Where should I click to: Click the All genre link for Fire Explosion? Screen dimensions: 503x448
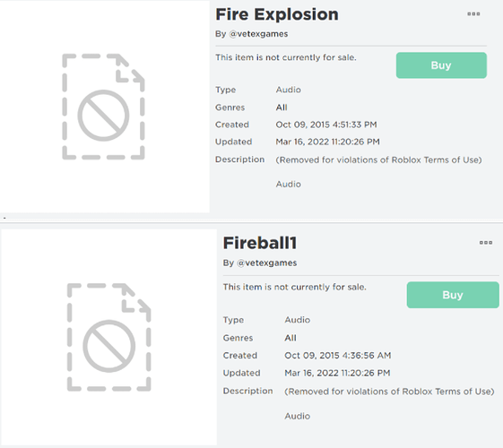282,108
